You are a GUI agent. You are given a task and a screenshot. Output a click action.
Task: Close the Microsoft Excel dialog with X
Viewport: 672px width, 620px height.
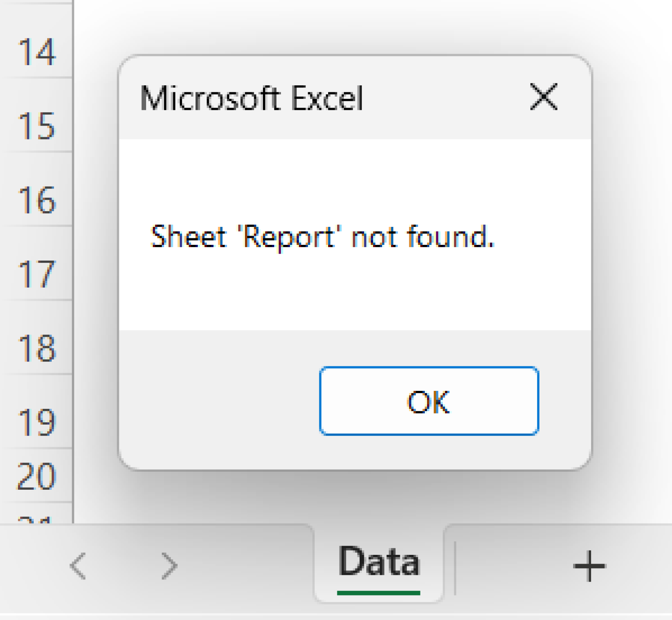tap(543, 97)
